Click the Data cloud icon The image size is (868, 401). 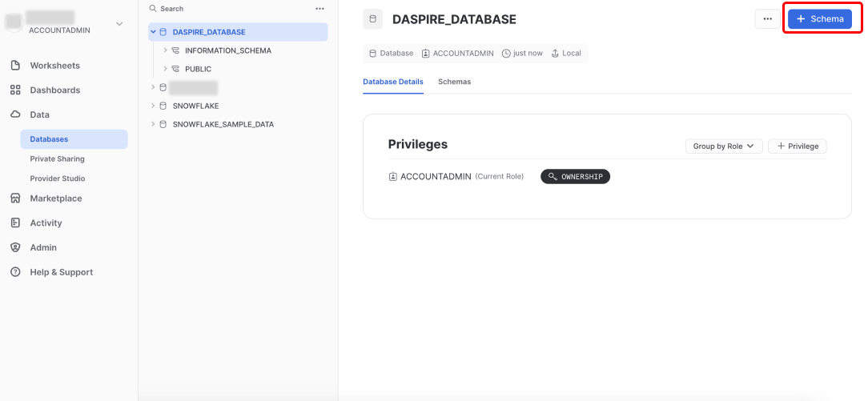tap(15, 114)
